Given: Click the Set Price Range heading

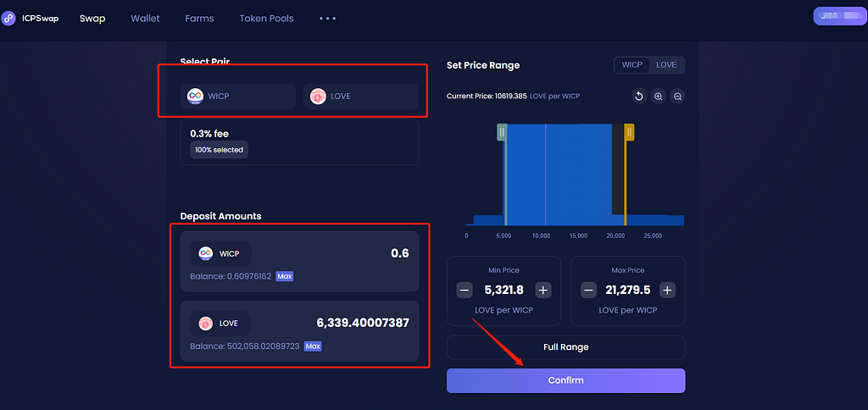Looking at the screenshot, I should (x=483, y=65).
